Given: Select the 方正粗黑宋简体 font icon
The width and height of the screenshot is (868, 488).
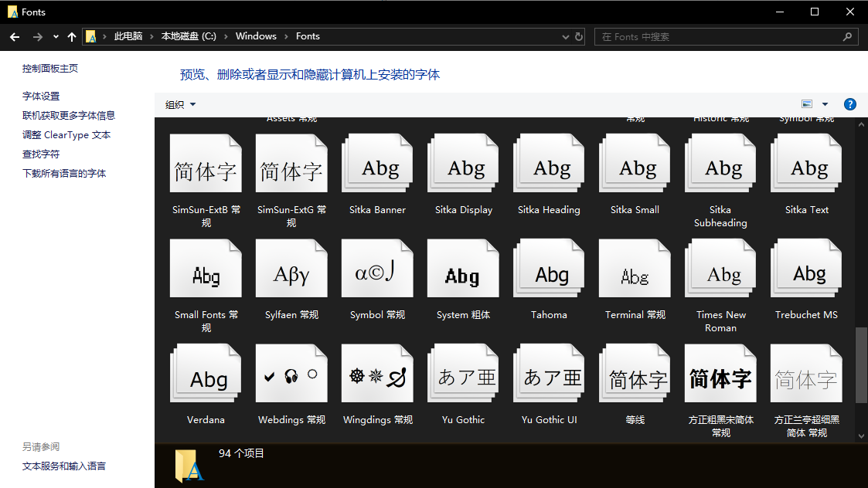Looking at the screenshot, I should (x=720, y=374).
